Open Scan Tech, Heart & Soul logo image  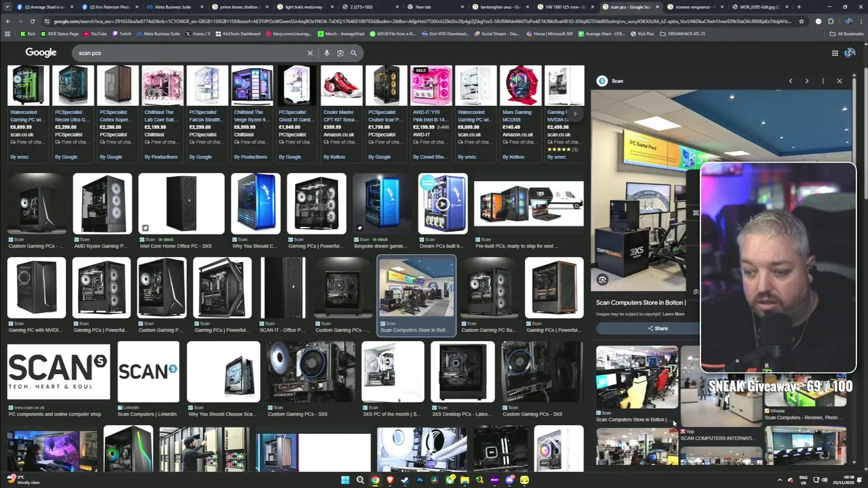(x=58, y=371)
